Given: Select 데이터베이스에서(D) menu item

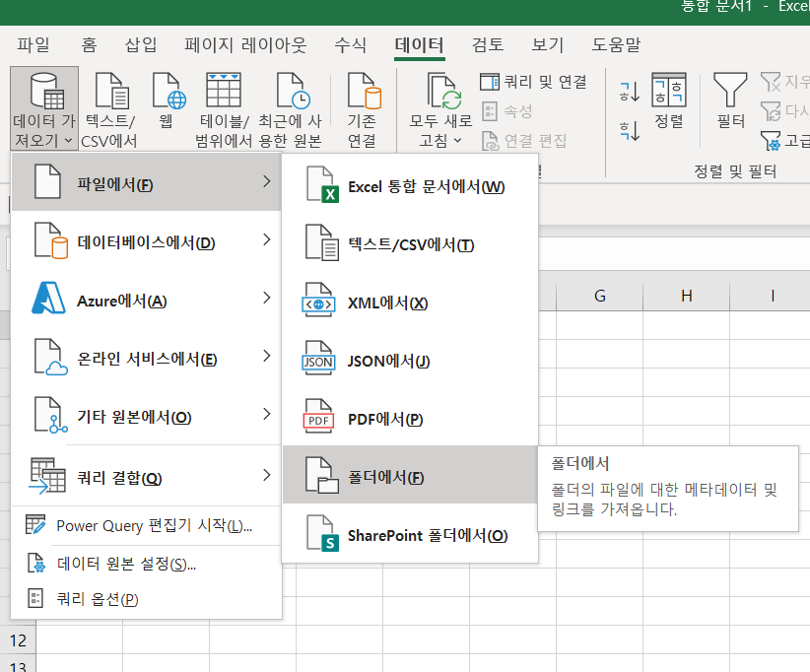Looking at the screenshot, I should [146, 240].
